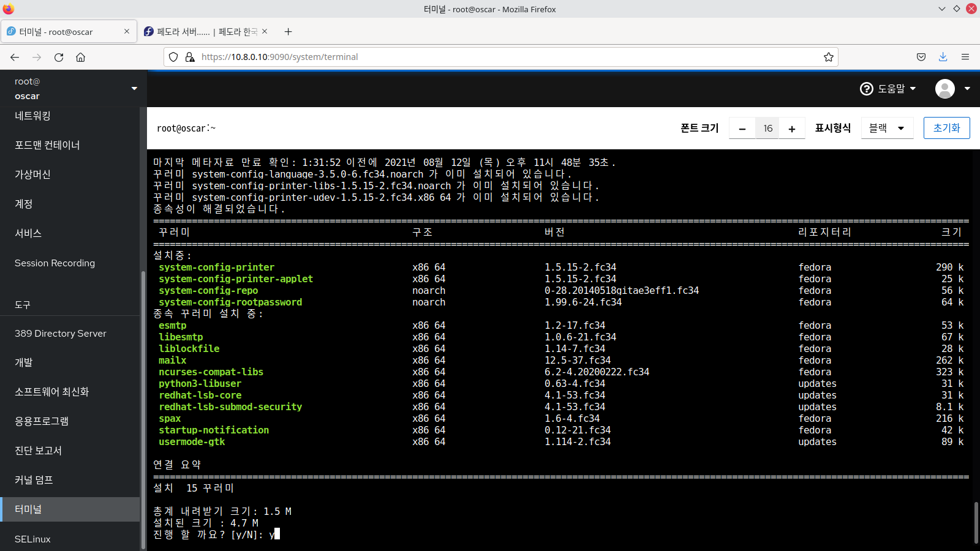
Task: Click the site security padlock icon
Action: click(x=190, y=57)
